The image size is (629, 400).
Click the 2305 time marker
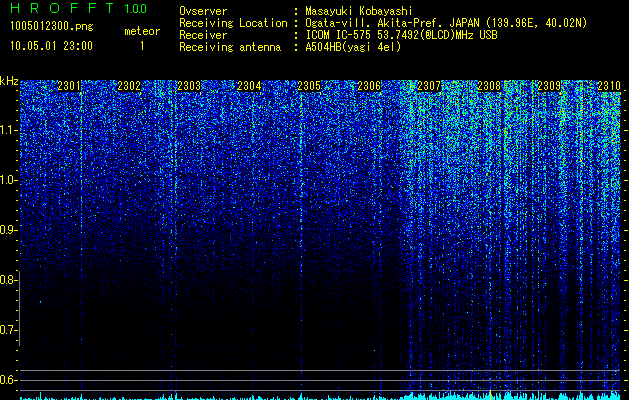point(309,86)
